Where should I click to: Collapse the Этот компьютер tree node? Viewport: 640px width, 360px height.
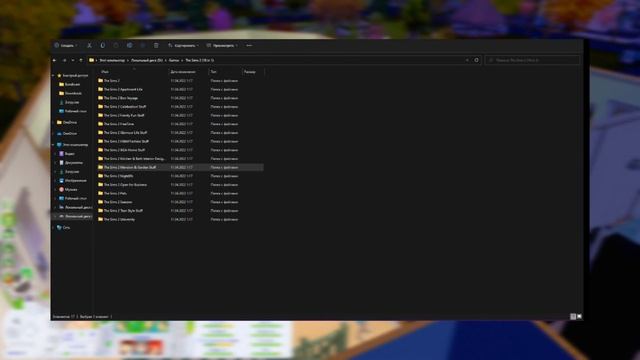pos(53,145)
